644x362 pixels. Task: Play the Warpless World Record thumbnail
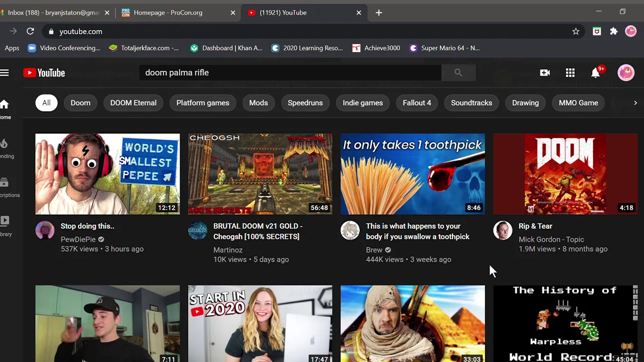pos(566,324)
